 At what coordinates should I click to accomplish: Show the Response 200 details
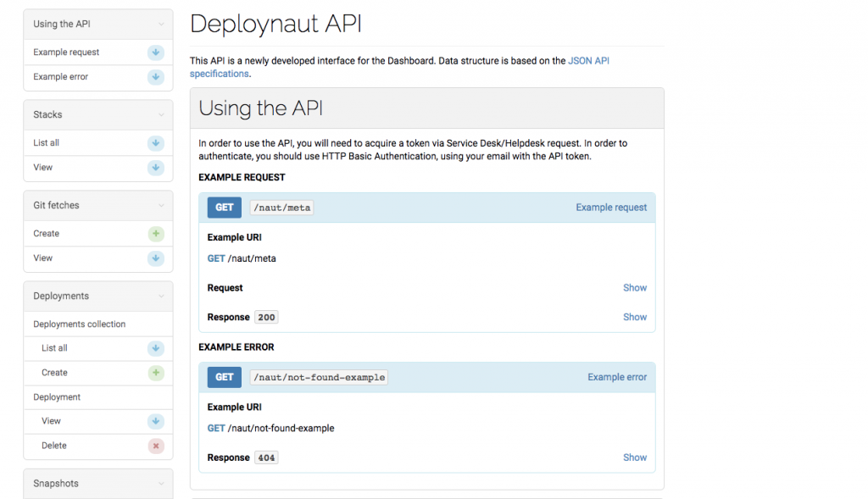pos(634,317)
